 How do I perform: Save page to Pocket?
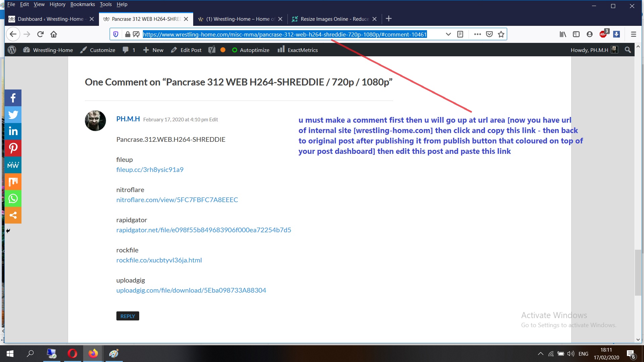489,34
